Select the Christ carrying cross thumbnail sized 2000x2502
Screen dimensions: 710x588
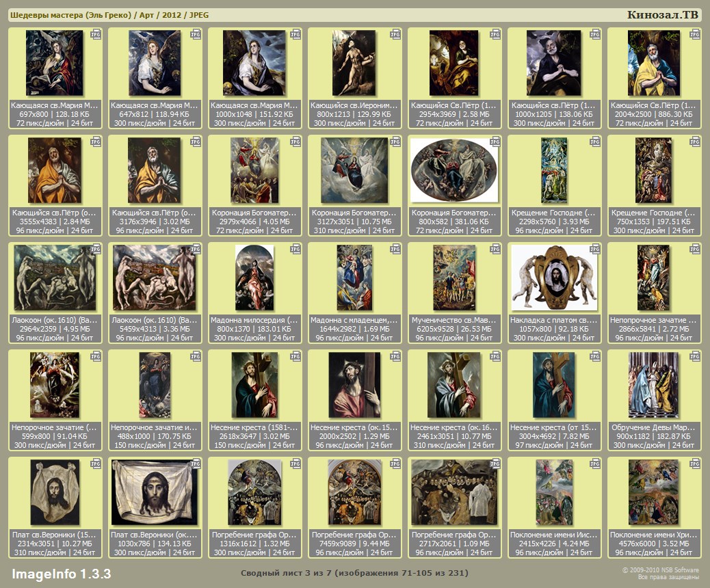tap(354, 385)
